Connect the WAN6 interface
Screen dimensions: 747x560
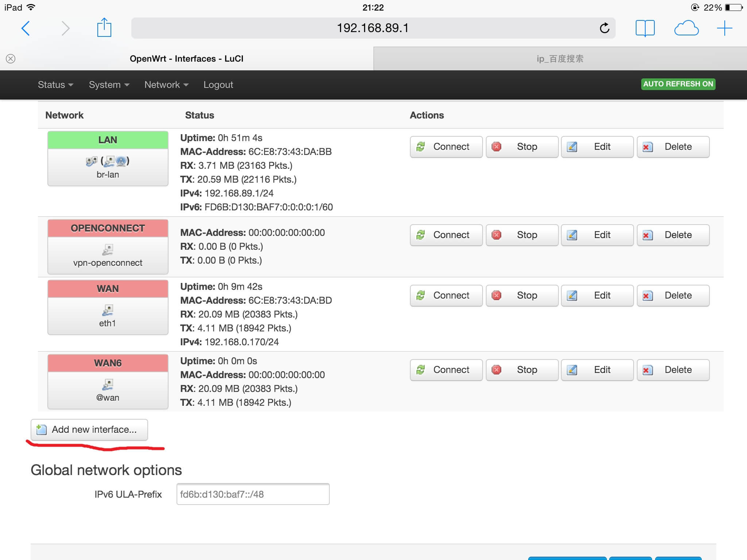[x=446, y=370]
